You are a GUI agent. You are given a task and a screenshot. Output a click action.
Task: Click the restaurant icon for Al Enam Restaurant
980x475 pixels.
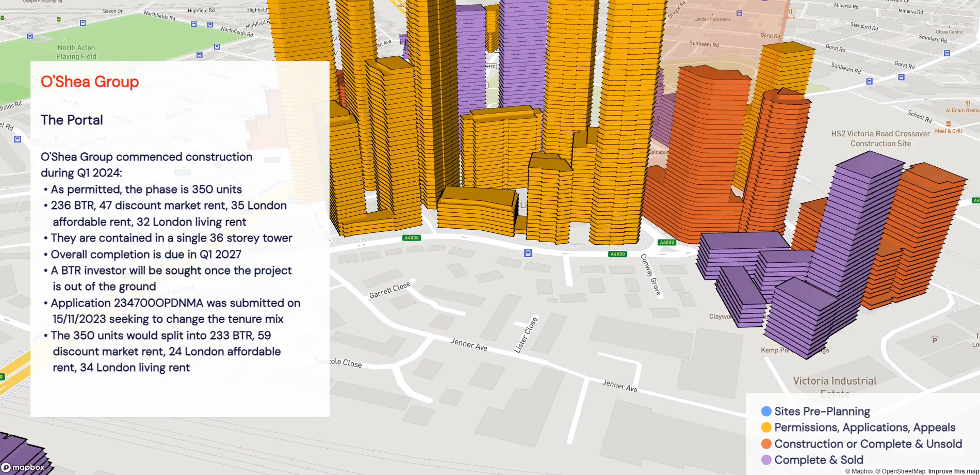(x=968, y=103)
